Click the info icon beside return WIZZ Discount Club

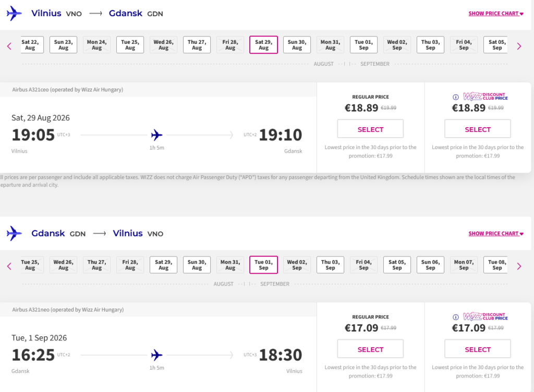pyautogui.click(x=455, y=317)
